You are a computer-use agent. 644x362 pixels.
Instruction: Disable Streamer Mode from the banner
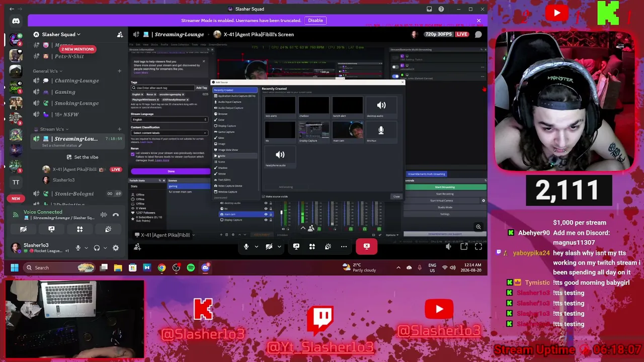click(315, 21)
